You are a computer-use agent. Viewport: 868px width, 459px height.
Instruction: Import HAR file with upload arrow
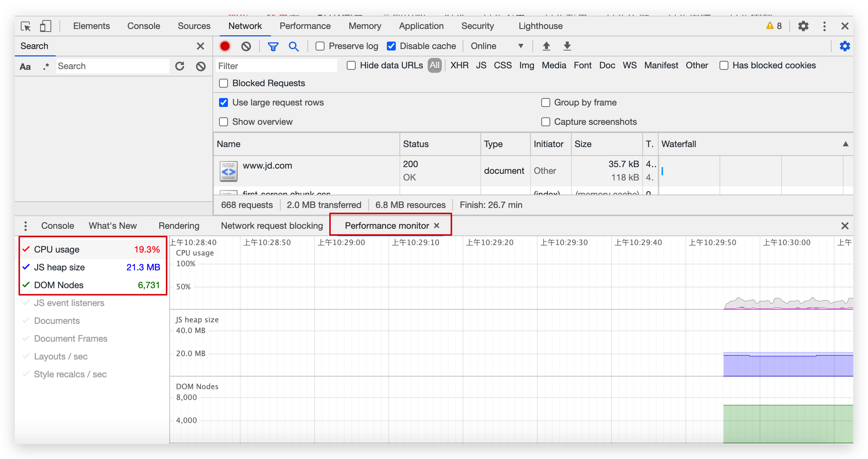(x=546, y=46)
